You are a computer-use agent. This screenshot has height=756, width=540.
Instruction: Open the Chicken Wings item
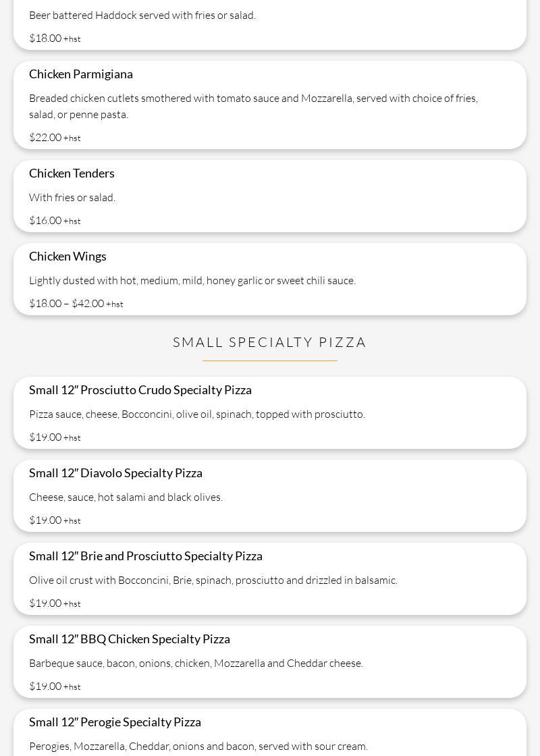67,256
